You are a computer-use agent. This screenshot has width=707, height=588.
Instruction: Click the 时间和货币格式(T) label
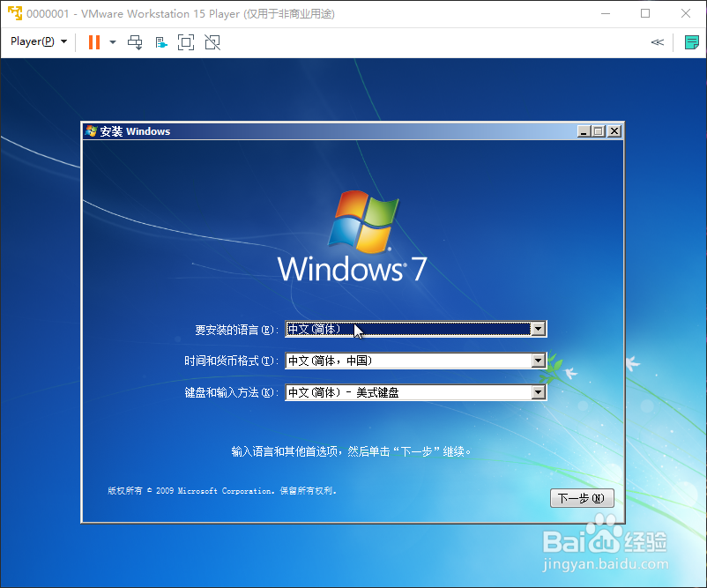[231, 361]
